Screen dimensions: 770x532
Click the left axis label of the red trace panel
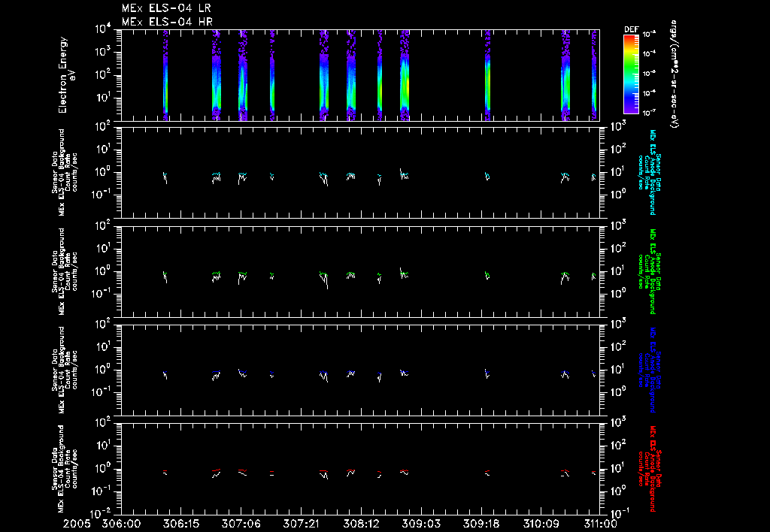point(65,469)
